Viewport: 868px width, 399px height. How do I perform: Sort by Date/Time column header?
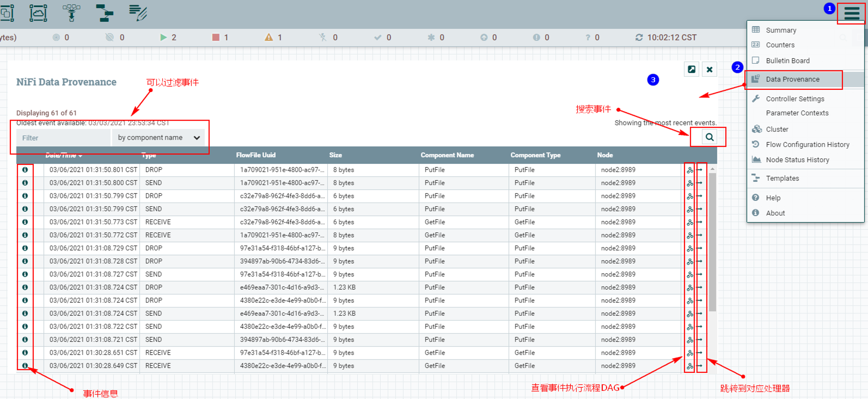pos(64,155)
